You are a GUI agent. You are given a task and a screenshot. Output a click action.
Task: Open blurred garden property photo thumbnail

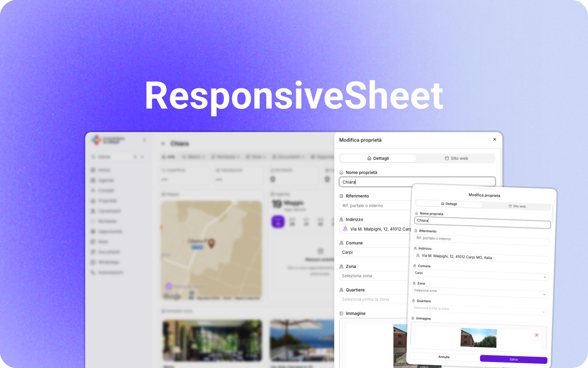tap(212, 340)
